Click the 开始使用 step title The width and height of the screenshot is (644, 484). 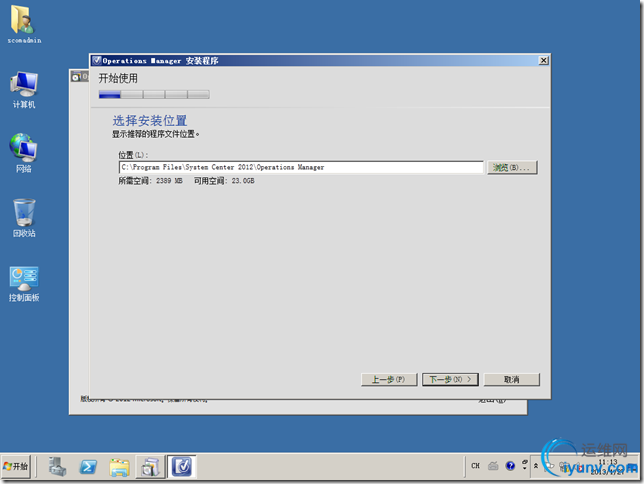tap(118, 78)
